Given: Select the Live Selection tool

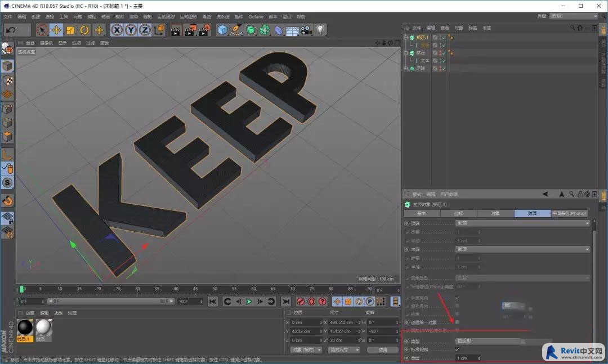Looking at the screenshot, I should coord(42,30).
